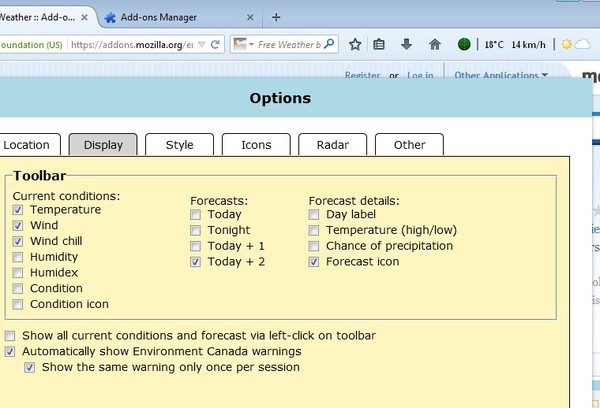
Task: Click the search magnifier icon
Action: coord(329,44)
